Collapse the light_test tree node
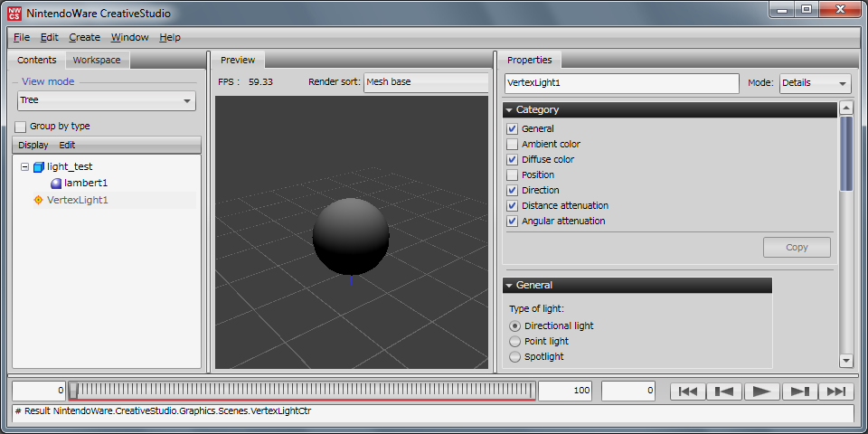868x434 pixels. point(24,167)
